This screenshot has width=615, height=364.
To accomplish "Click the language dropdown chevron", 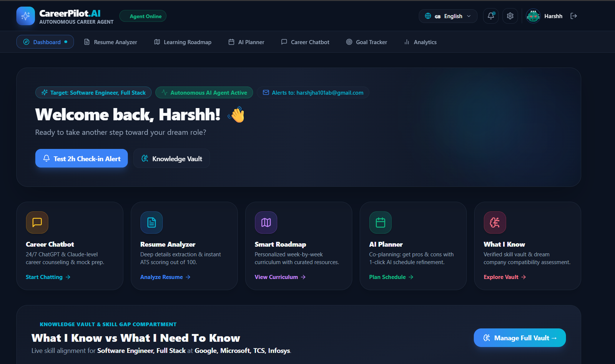I will tap(469, 16).
